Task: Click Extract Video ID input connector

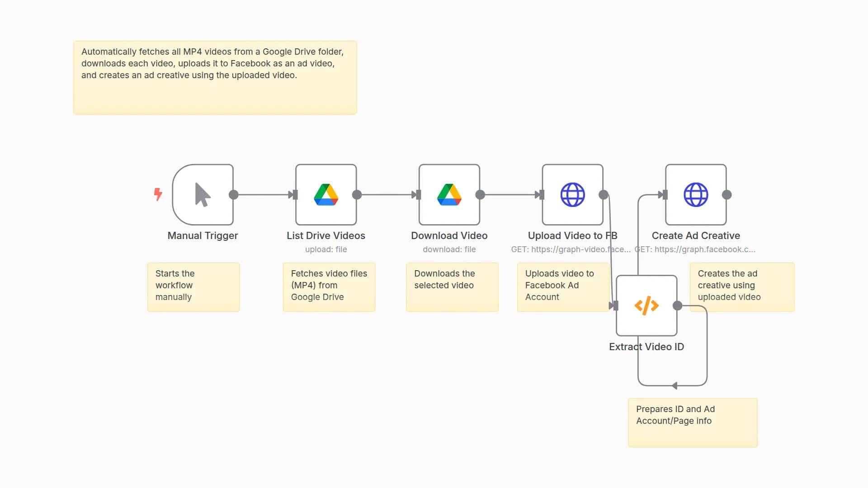Action: pyautogui.click(x=615, y=305)
